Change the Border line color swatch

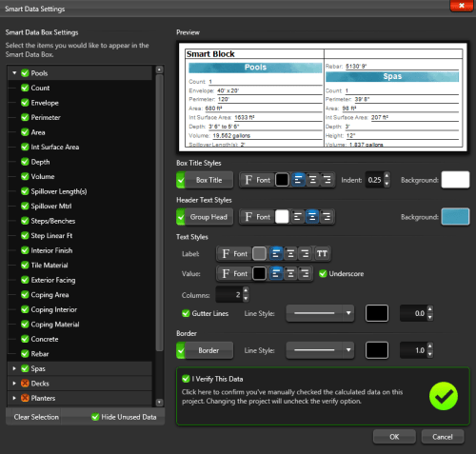[x=377, y=350]
